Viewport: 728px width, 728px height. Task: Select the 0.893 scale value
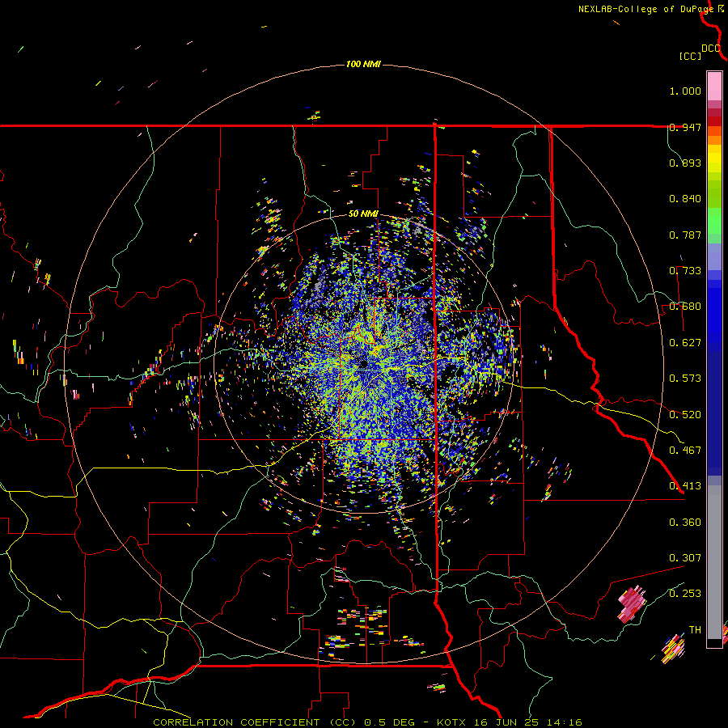[685, 163]
